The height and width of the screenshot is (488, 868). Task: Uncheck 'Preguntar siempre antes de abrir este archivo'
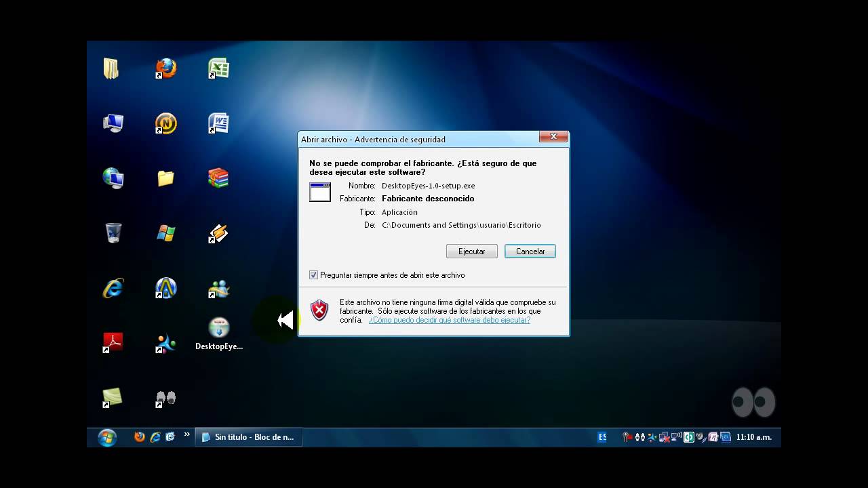[313, 275]
